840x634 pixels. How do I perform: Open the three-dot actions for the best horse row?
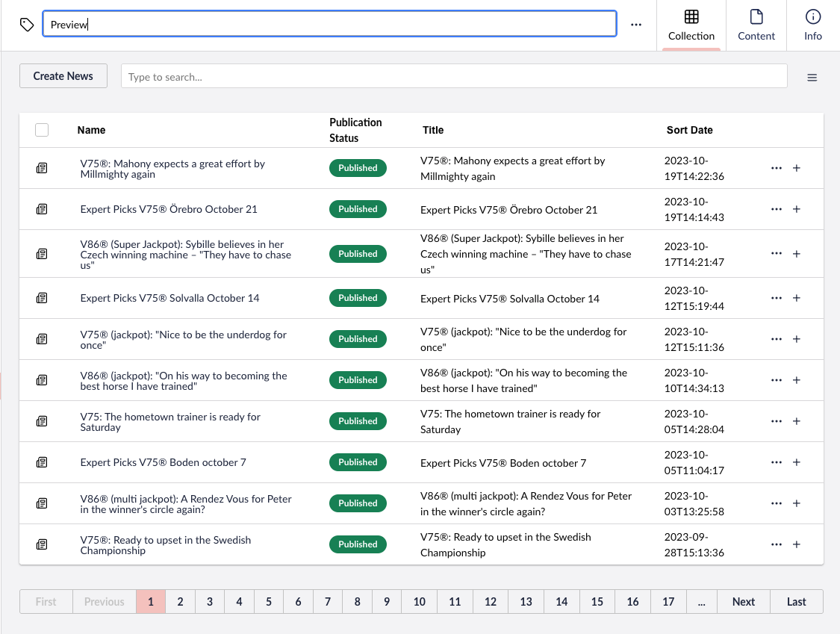[777, 380]
